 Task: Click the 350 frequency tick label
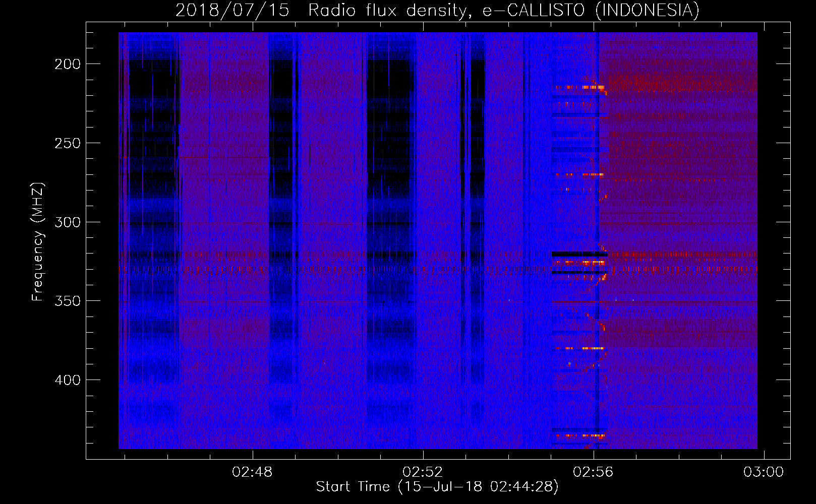67,301
